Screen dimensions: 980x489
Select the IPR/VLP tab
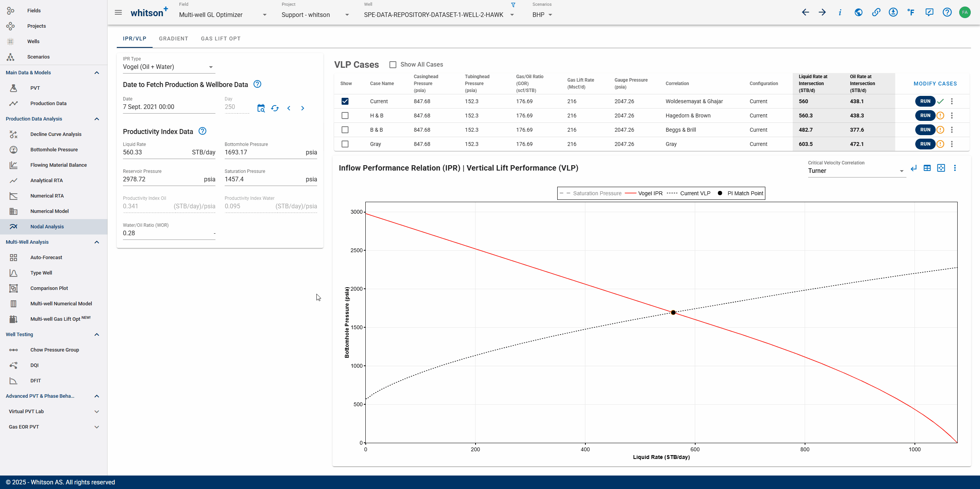[x=134, y=39]
